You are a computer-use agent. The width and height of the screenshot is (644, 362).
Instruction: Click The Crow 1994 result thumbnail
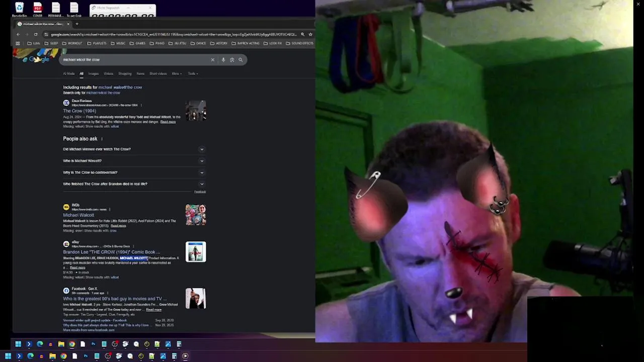(x=196, y=111)
